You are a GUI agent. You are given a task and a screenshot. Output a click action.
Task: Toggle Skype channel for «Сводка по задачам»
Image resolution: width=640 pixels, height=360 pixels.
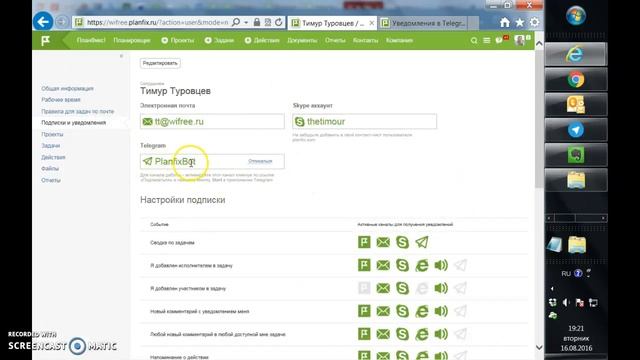pos(402,242)
